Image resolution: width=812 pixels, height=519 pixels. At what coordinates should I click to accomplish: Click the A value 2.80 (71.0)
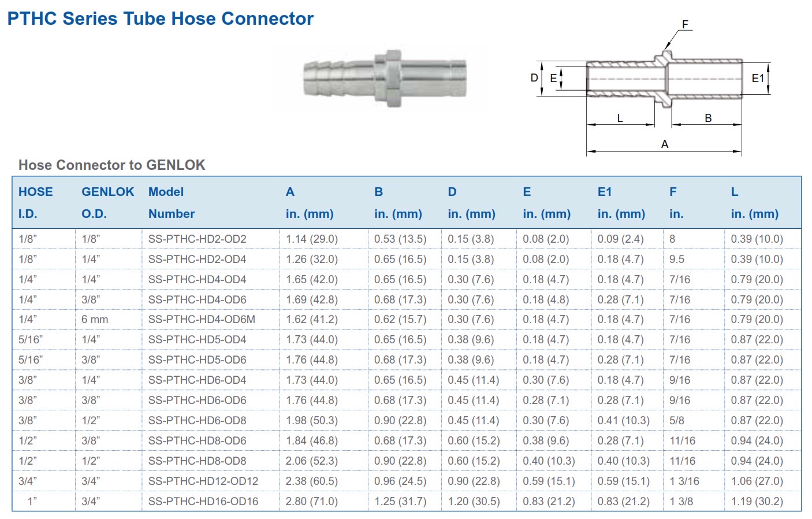click(x=312, y=502)
